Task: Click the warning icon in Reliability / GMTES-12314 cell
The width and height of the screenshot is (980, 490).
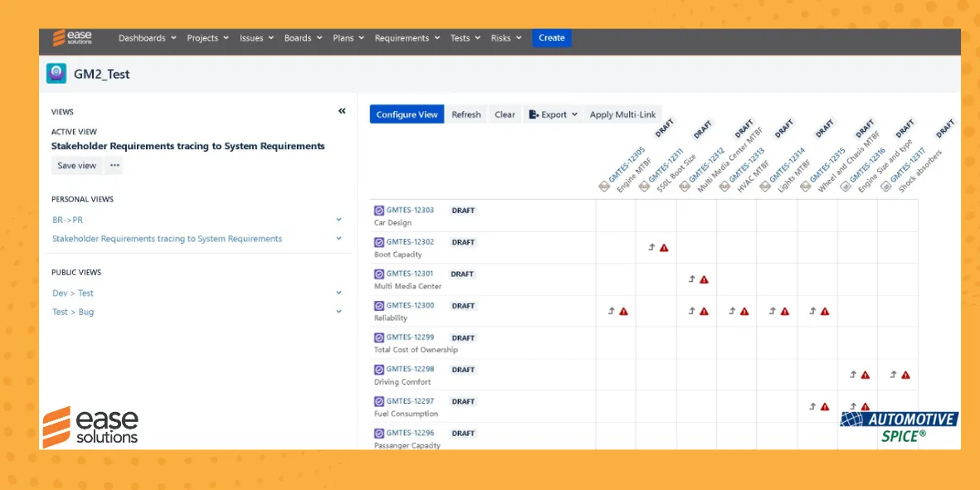Action: coord(784,312)
